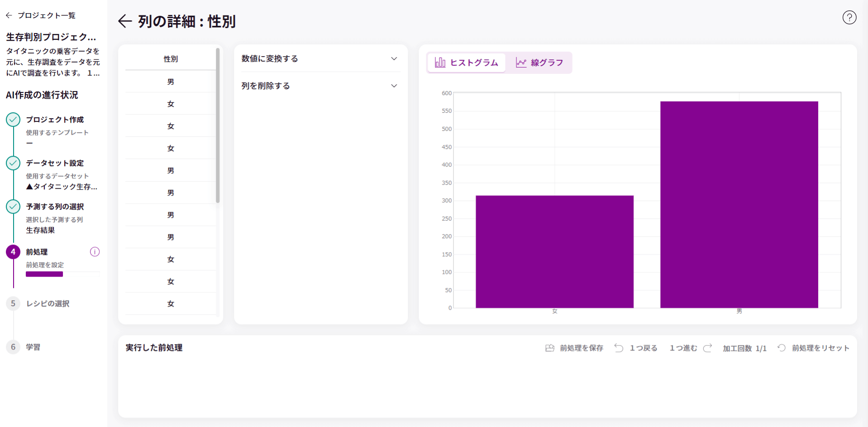Click the 前処理を設定 subtext

[x=45, y=265]
